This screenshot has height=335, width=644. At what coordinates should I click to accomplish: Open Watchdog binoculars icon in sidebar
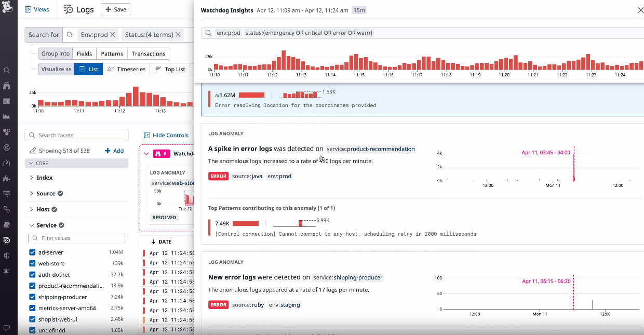pos(7,86)
